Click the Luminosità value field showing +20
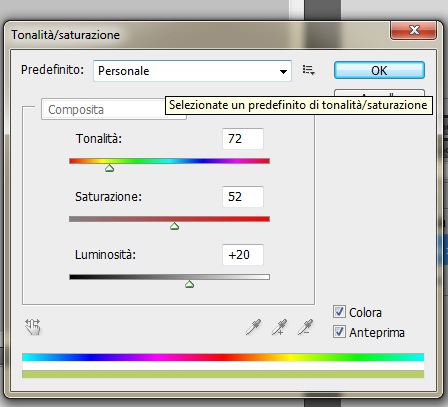This screenshot has width=448, height=407. (243, 255)
